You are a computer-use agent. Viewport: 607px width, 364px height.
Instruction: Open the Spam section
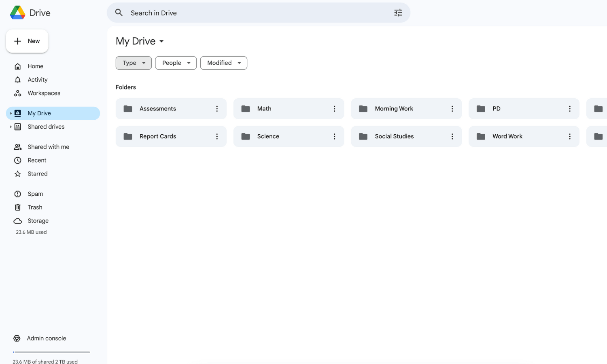click(x=35, y=194)
